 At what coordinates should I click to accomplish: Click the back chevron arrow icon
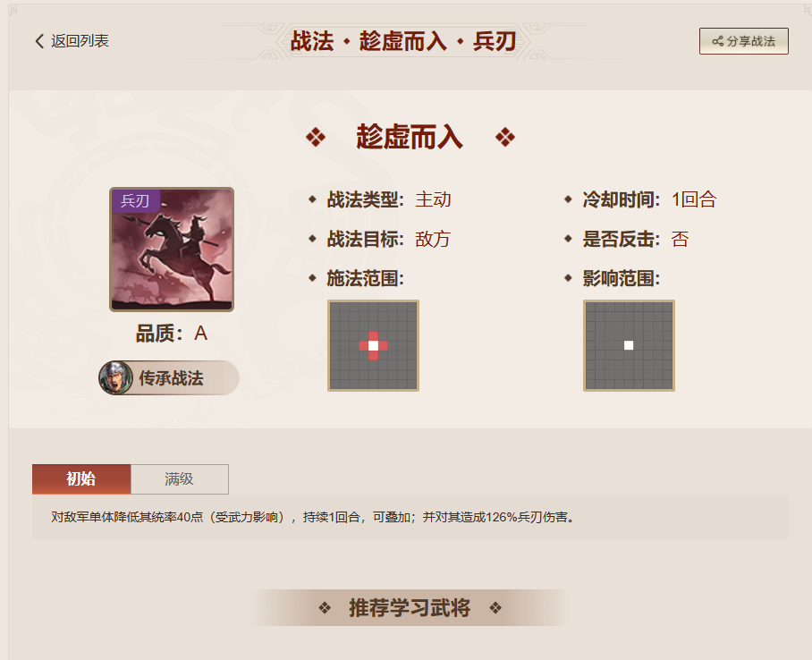tap(39, 41)
